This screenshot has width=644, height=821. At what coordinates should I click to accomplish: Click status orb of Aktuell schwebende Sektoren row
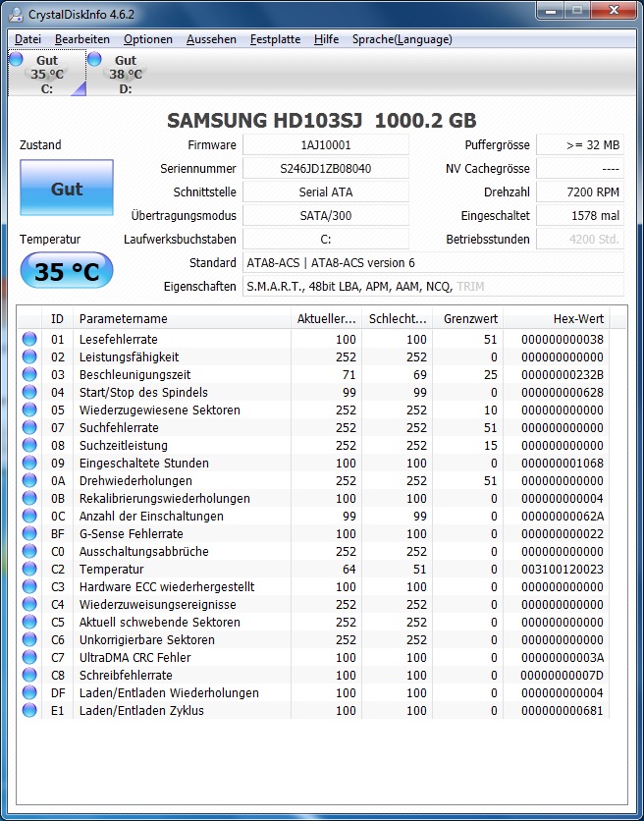point(29,622)
